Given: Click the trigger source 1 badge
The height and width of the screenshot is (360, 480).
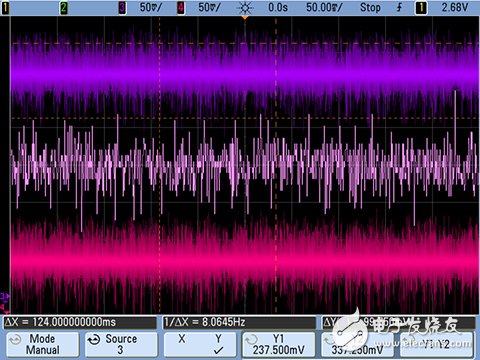Looking at the screenshot, I should click(421, 7).
